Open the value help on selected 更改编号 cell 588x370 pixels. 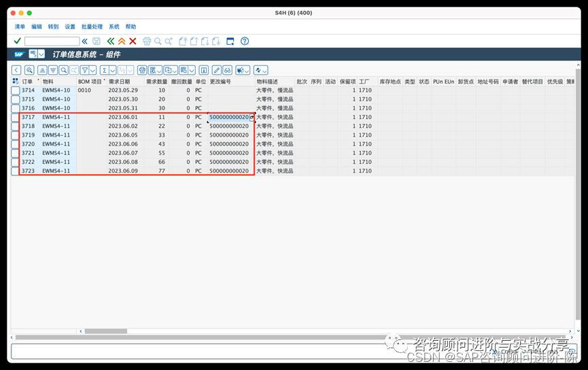click(x=252, y=117)
